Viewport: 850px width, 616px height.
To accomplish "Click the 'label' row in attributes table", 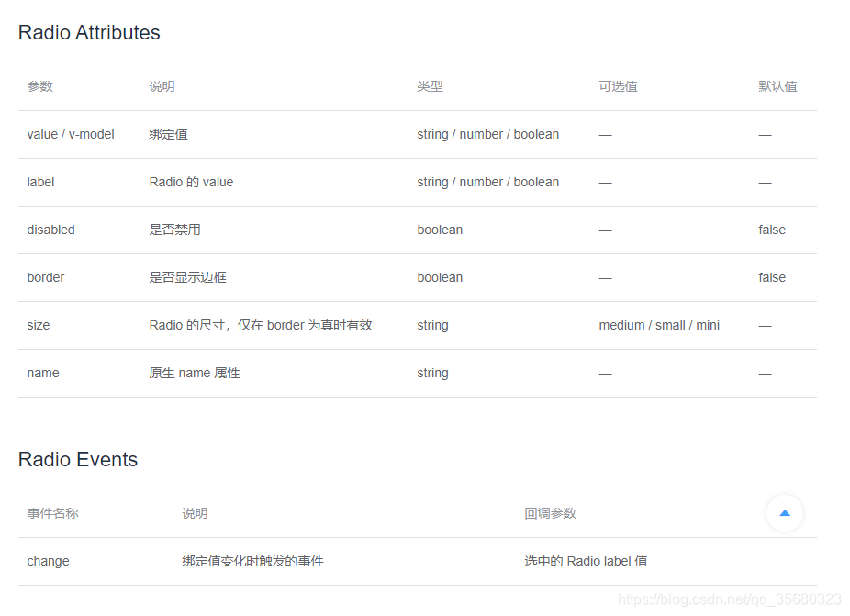I will [40, 182].
